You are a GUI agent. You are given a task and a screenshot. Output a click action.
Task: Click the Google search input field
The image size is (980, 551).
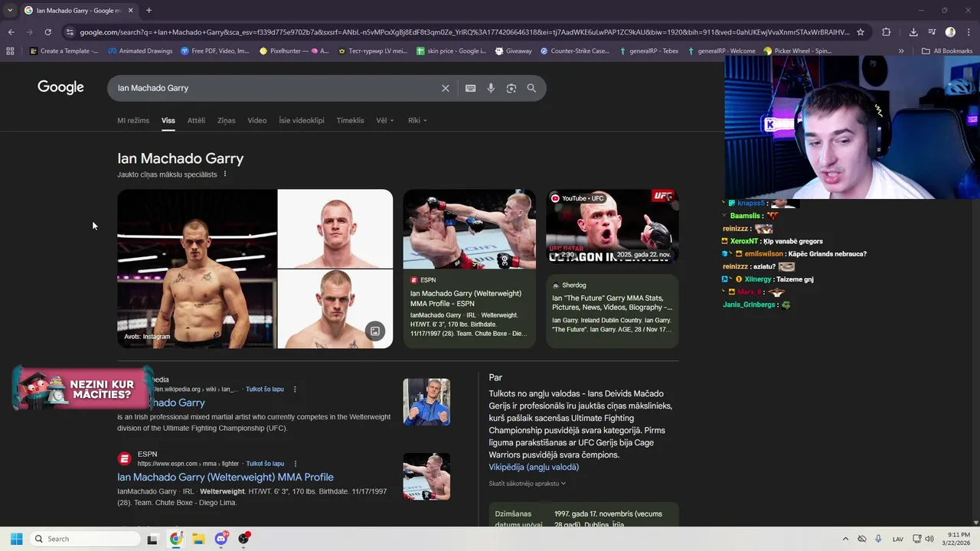pos(276,88)
